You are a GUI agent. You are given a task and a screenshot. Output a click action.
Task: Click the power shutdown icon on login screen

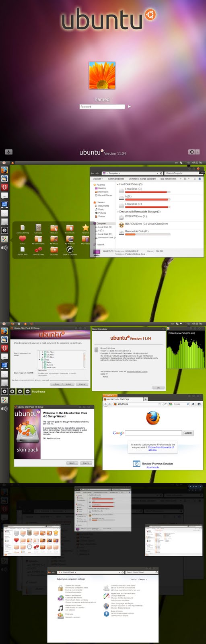pos(192,152)
